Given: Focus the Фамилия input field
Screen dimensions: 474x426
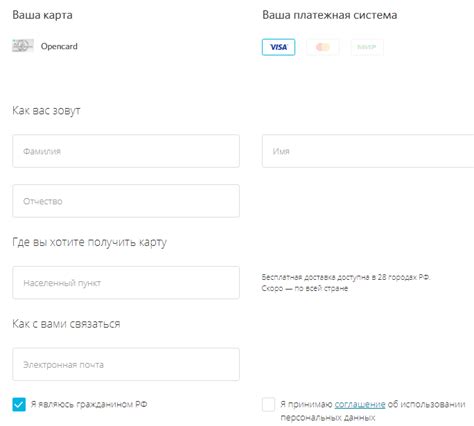Looking at the screenshot, I should (126, 151).
